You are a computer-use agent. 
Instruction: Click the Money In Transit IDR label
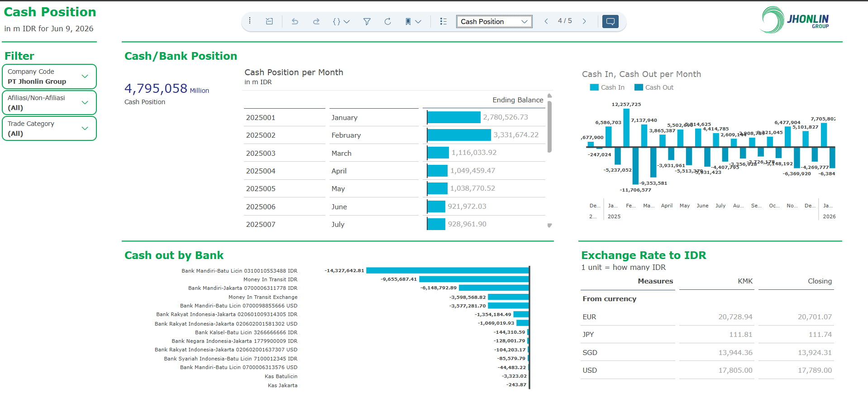[x=270, y=279]
